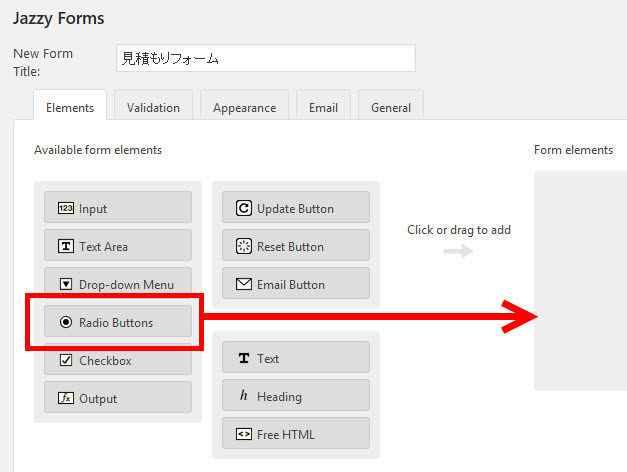This screenshot has width=627, height=472.
Task: Click the Reset Button spinner icon
Action: pos(244,246)
